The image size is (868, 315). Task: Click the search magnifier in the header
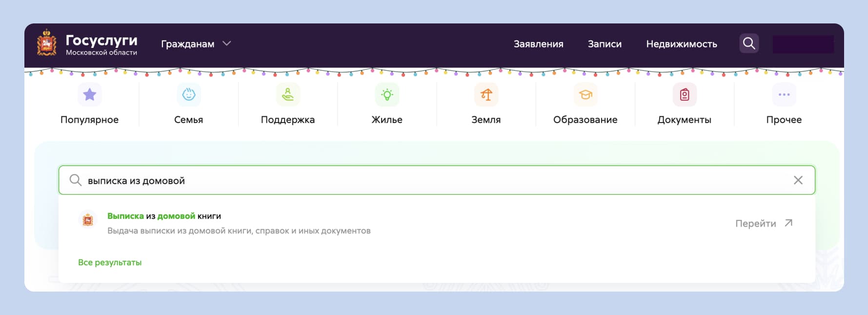749,43
